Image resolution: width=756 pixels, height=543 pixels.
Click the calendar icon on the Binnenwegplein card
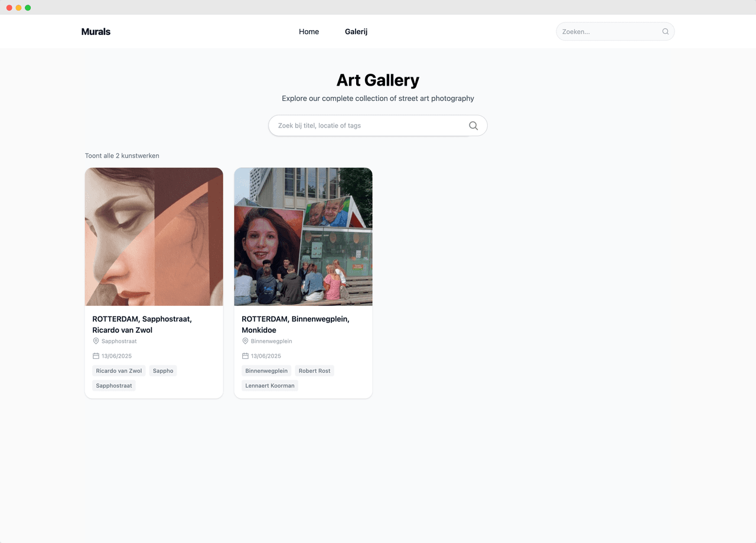[245, 356]
